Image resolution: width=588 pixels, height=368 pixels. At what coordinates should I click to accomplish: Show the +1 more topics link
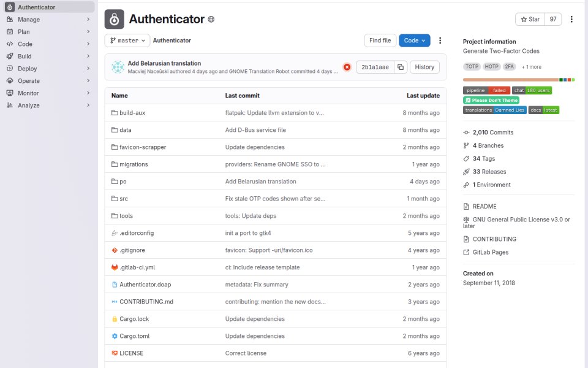click(532, 67)
